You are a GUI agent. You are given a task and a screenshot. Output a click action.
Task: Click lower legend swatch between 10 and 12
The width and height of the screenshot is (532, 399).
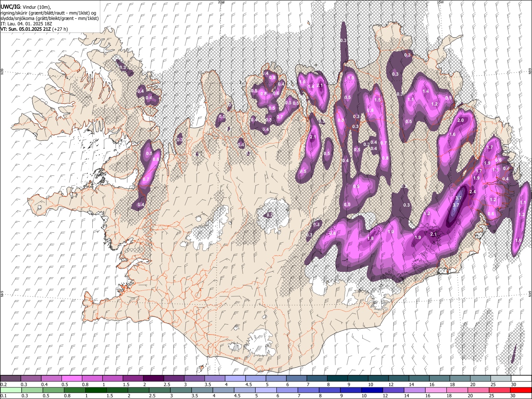[x=372, y=390]
